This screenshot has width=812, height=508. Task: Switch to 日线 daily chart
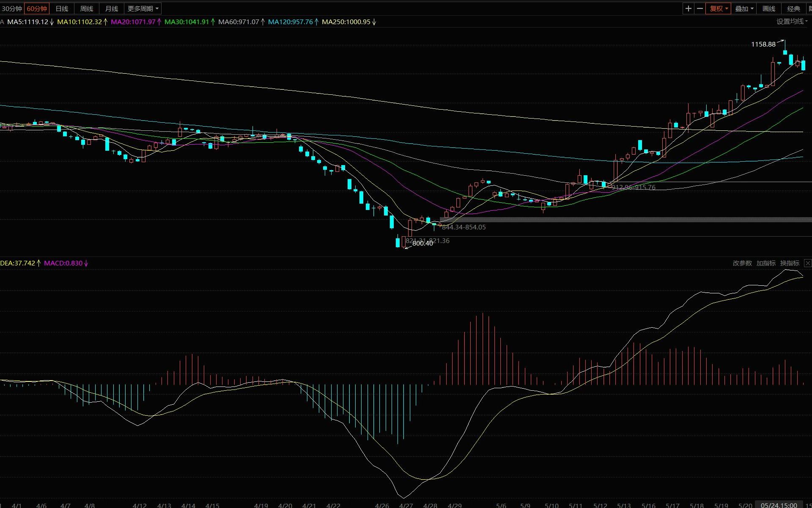coord(62,8)
